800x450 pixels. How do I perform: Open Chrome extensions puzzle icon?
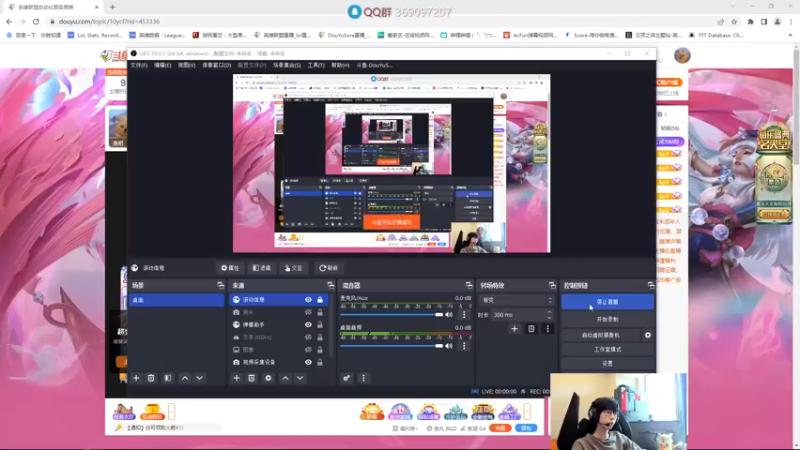coord(751,21)
